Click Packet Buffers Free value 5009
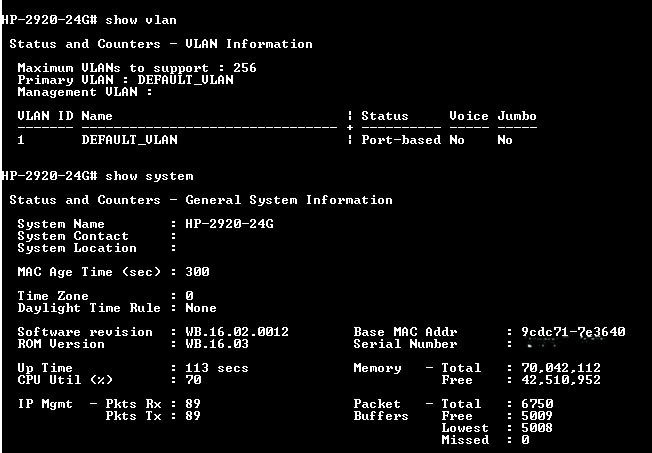 [537, 416]
